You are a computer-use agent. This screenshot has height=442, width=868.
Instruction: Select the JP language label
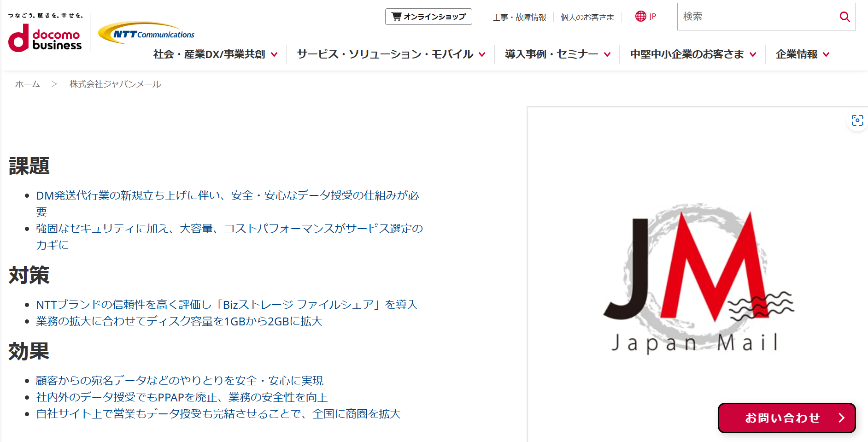652,17
